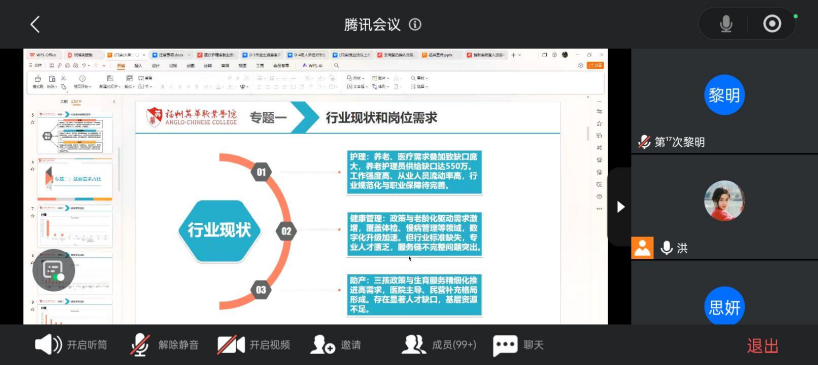Select slide 6 thumbnail 专题二
Screen dimensions: 818x365
(x=74, y=179)
